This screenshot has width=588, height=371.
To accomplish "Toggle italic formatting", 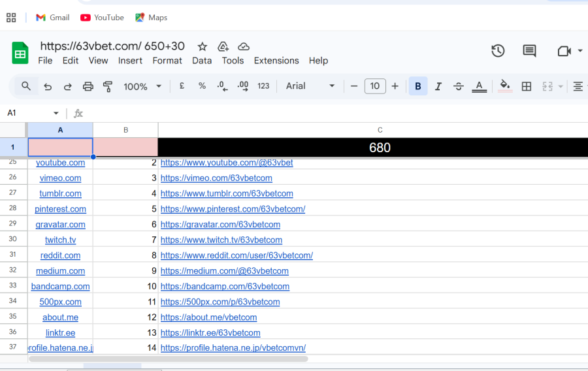I will (x=438, y=87).
